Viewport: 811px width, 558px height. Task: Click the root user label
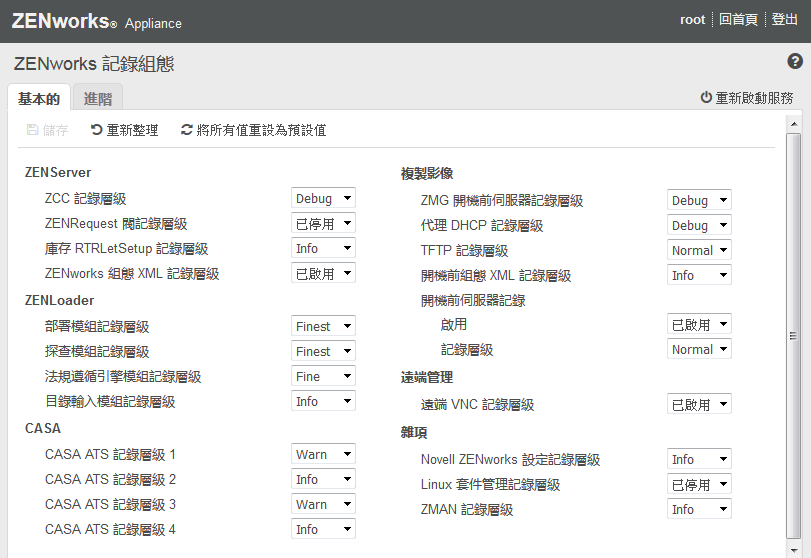coord(692,20)
